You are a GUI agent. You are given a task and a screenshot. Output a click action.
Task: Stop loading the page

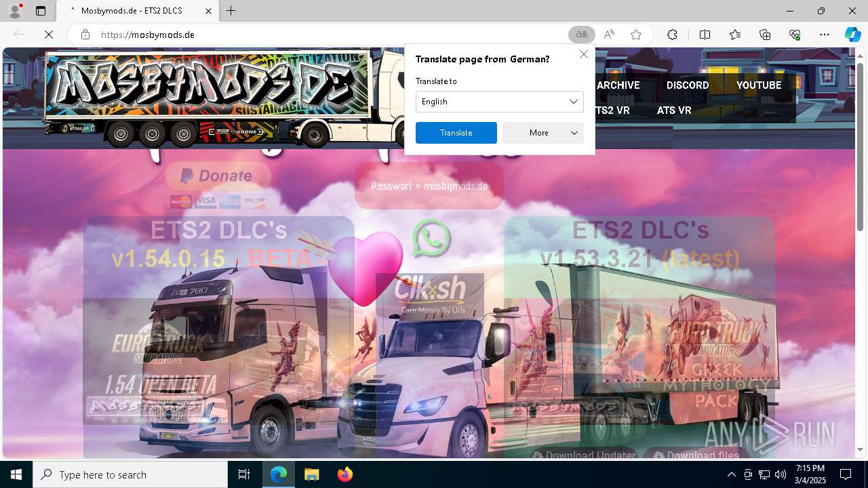point(49,35)
